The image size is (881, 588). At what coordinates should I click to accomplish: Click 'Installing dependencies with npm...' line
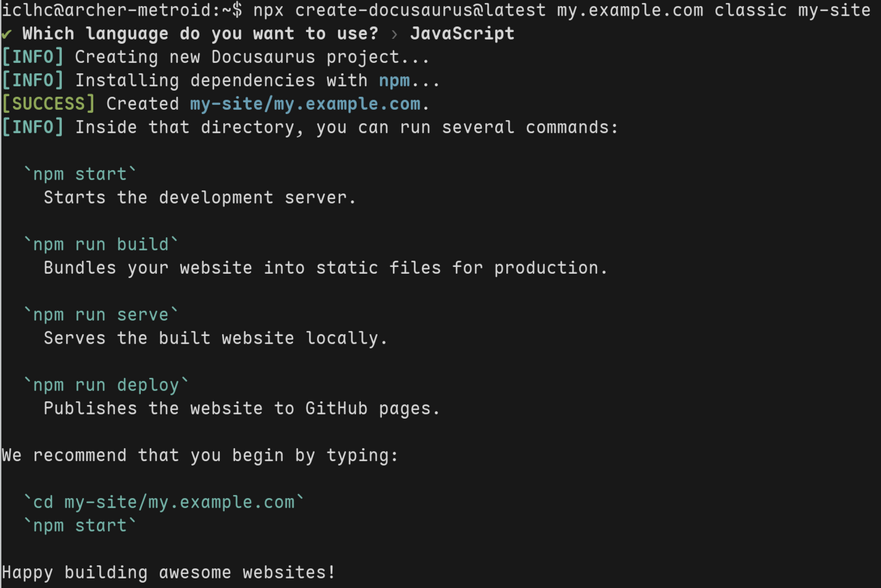pyautogui.click(x=221, y=81)
